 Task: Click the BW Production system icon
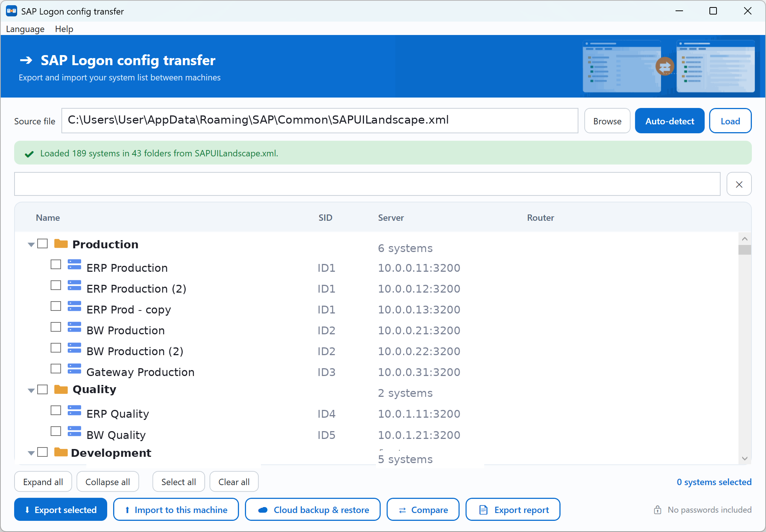point(74,327)
